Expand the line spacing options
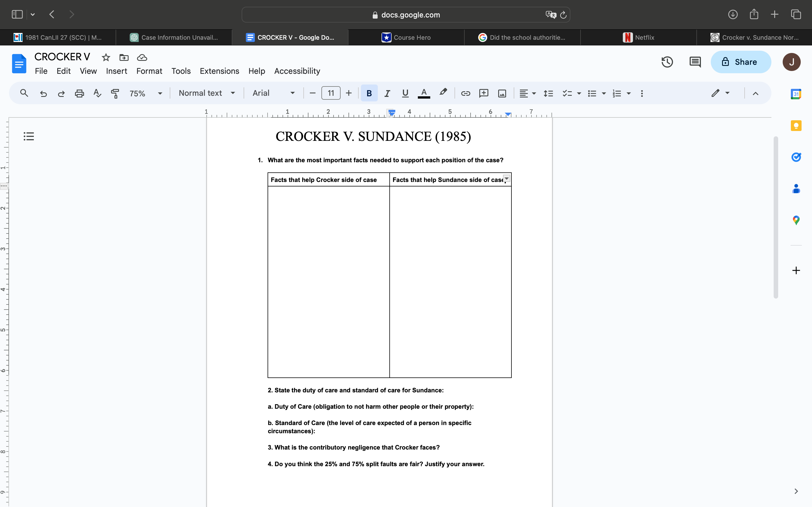The image size is (812, 507). 548,93
